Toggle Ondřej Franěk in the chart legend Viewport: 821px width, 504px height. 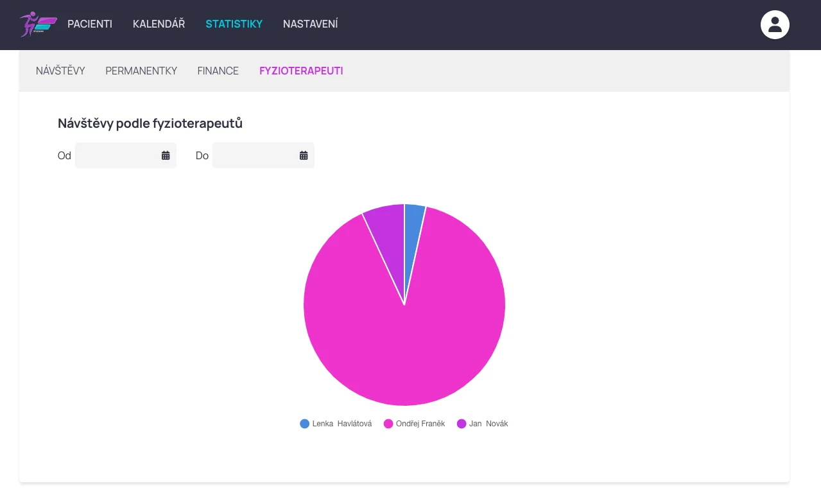[x=414, y=424]
